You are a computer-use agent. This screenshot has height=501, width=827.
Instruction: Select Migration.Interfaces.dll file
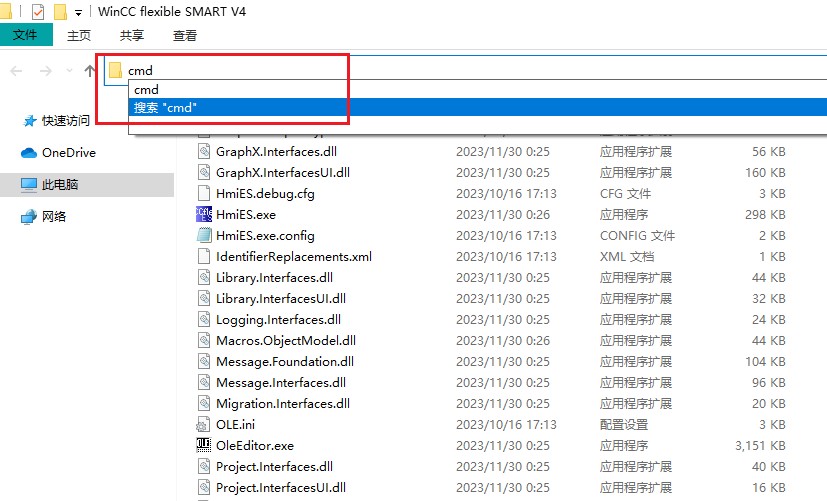click(x=283, y=404)
